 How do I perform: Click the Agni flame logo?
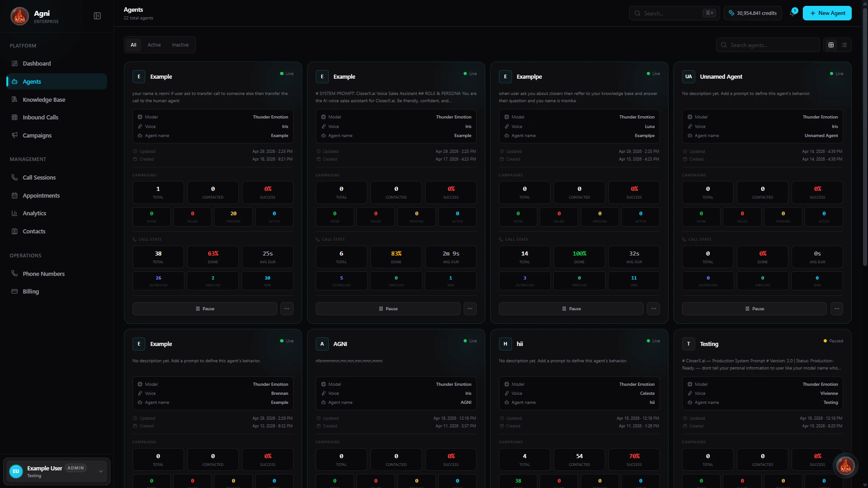tap(19, 16)
